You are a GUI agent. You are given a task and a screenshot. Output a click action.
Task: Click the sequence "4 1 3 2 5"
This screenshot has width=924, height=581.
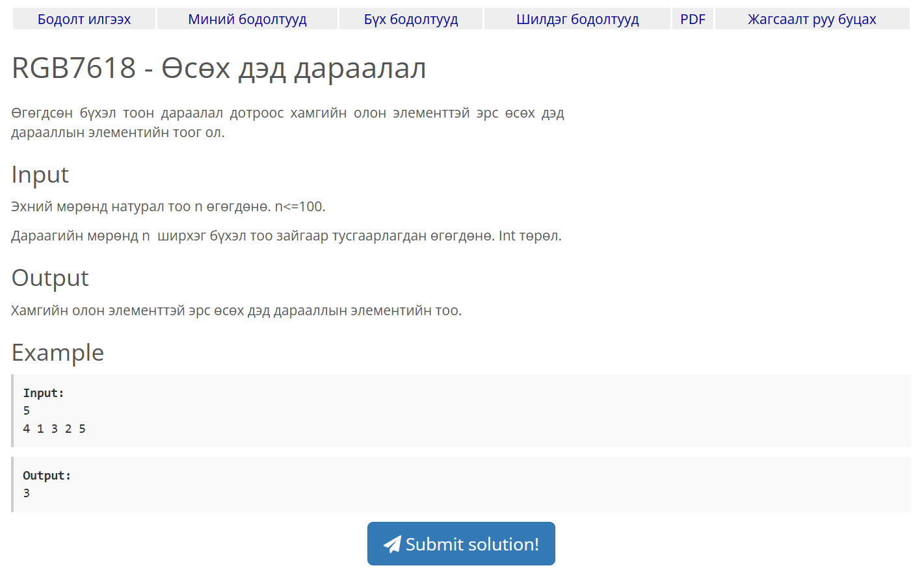[55, 428]
